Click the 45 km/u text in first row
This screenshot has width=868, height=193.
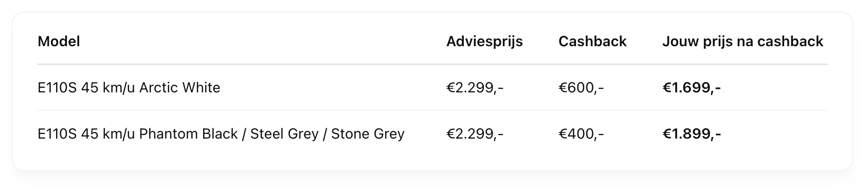click(108, 88)
